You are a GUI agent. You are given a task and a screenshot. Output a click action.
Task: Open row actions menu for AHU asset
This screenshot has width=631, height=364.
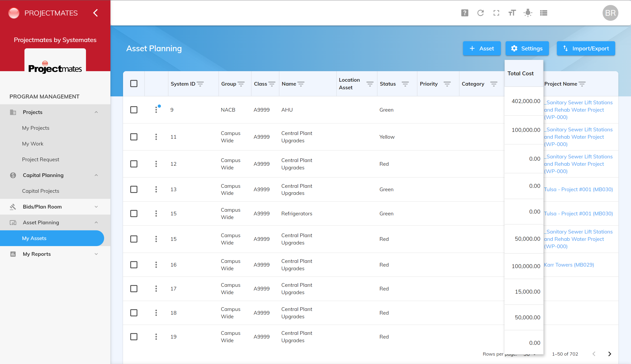156,110
